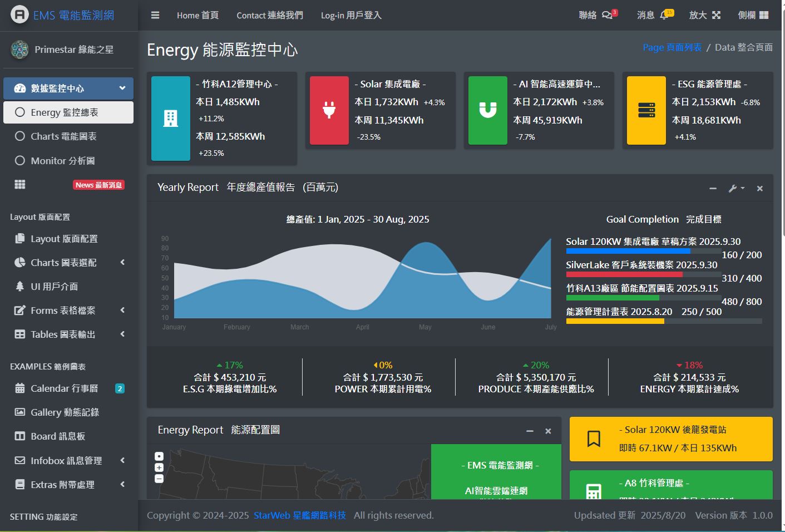This screenshot has width=785, height=532.
Task: Click the hamburger menu toggle icon
Action: pos(155,16)
